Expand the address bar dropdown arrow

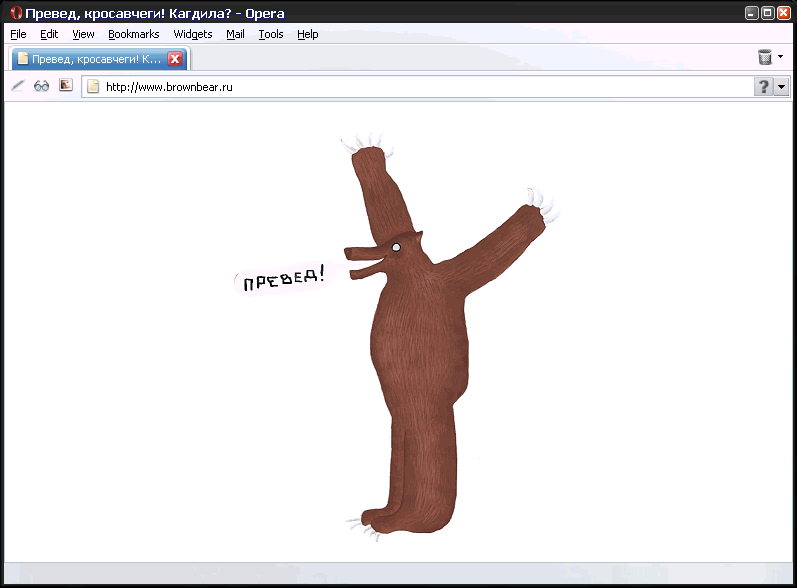781,87
